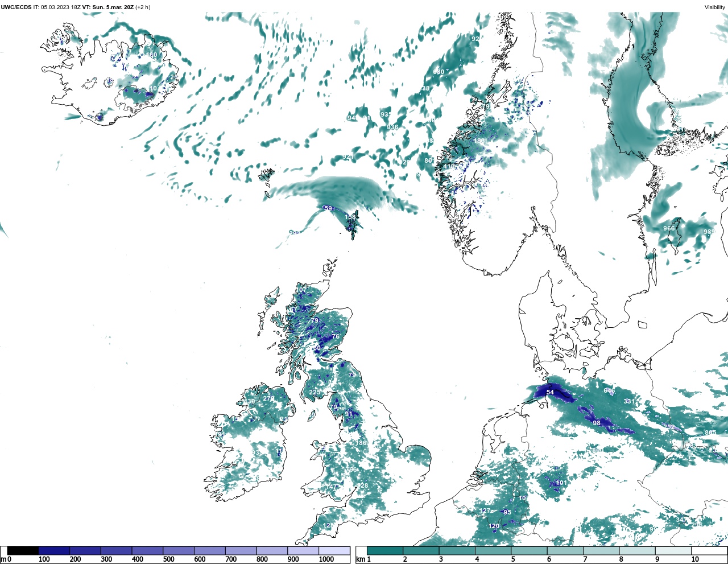
Task: Click the '186' value over England
Action: [362, 443]
